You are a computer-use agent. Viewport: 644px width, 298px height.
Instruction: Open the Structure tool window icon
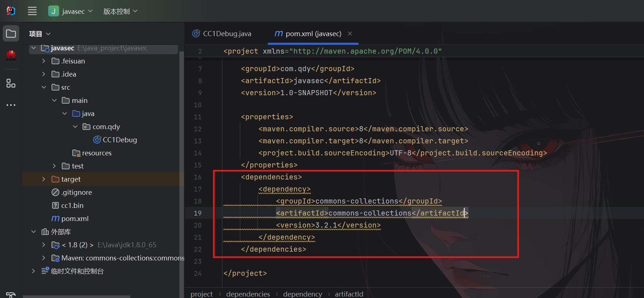11,84
